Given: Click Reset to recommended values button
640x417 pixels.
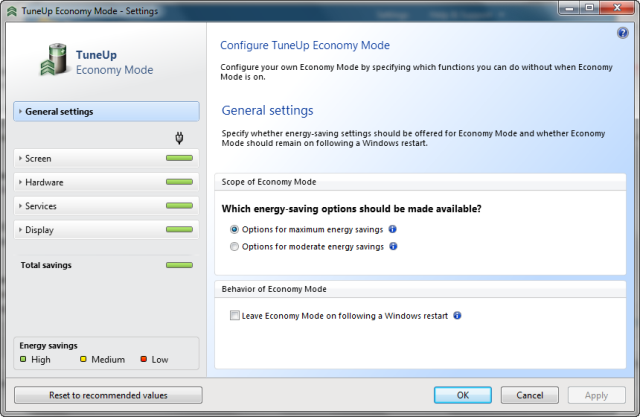Looking at the screenshot, I should (108, 395).
